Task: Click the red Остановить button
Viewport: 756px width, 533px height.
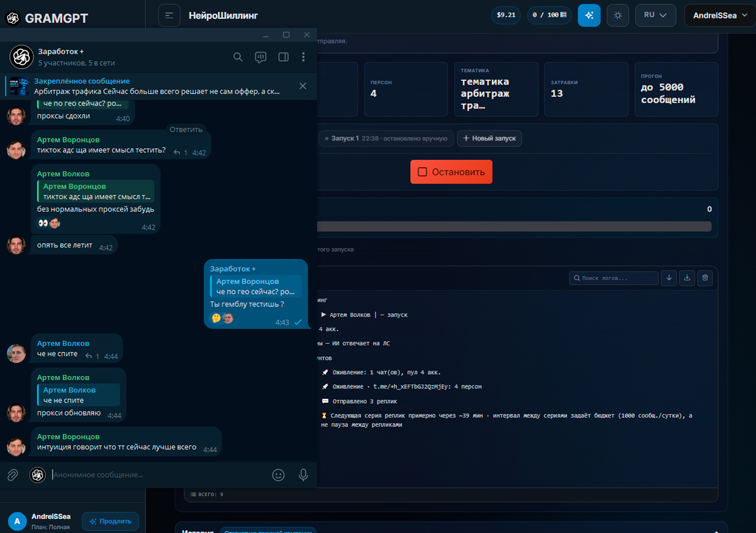Action: 451,172
